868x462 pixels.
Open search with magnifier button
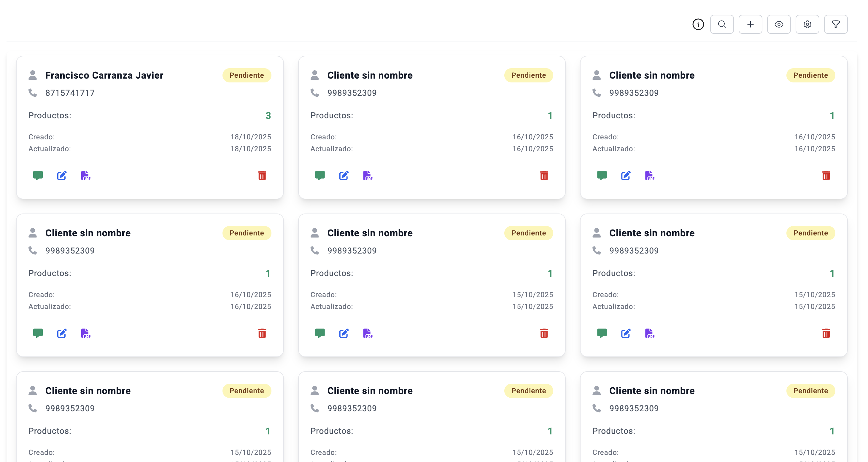721,24
